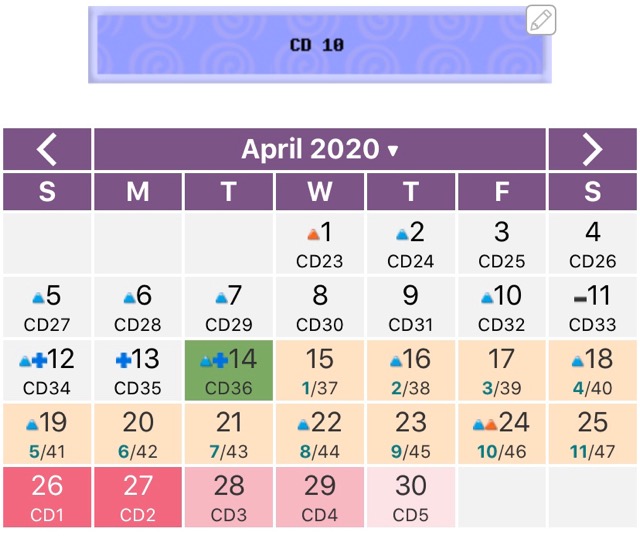Viewport: 640px width, 553px height.
Task: Select the Friday column header
Action: [x=502, y=191]
